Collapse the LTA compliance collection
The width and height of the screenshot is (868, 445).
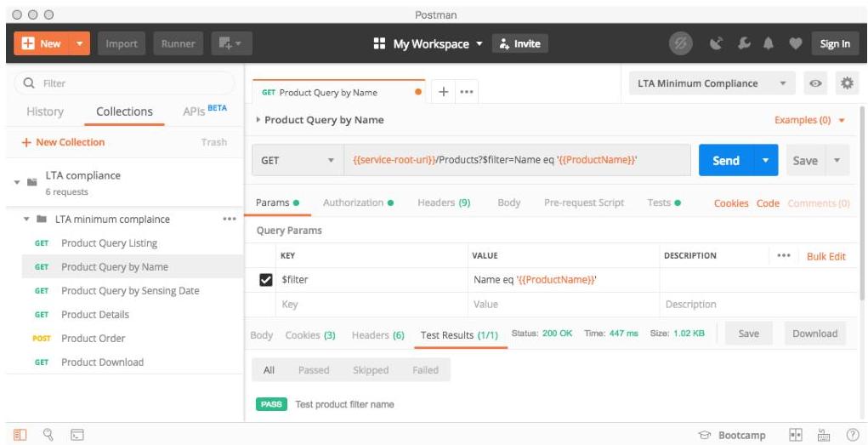coord(17,182)
